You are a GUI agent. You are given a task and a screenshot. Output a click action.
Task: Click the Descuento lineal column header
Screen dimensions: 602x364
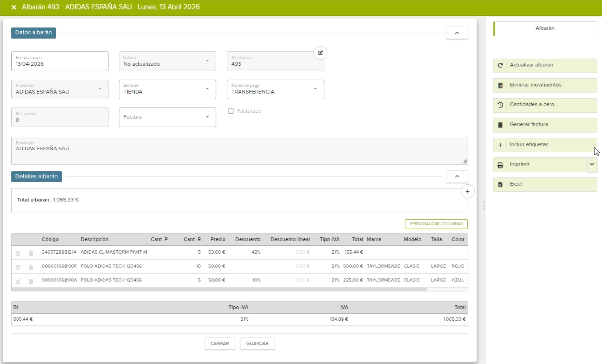290,239
